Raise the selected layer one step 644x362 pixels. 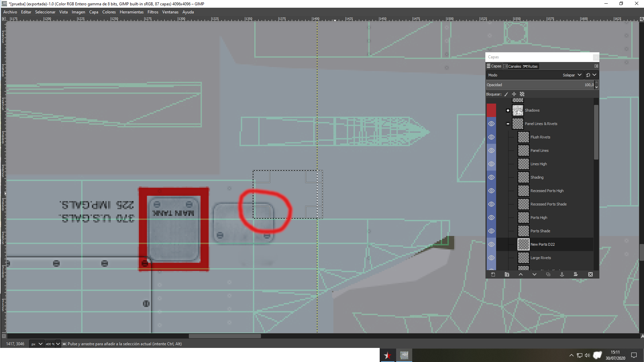click(521, 275)
